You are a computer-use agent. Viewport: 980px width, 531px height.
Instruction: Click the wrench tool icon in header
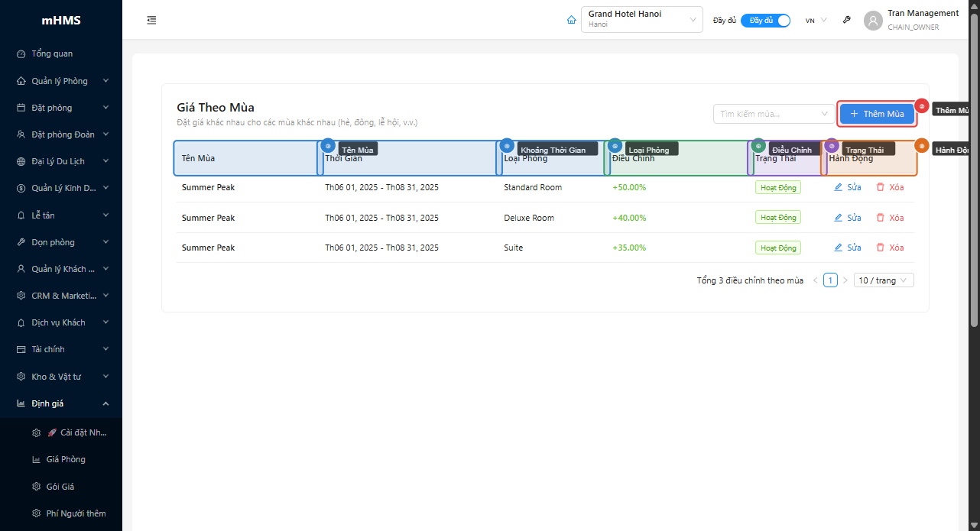point(846,21)
